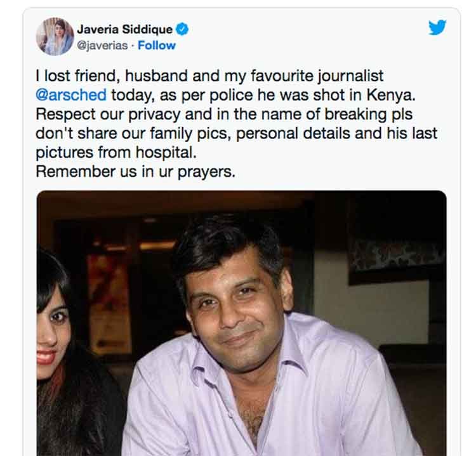The width and height of the screenshot is (476, 456).
Task: Open the @javerias handle link
Action: 101,46
